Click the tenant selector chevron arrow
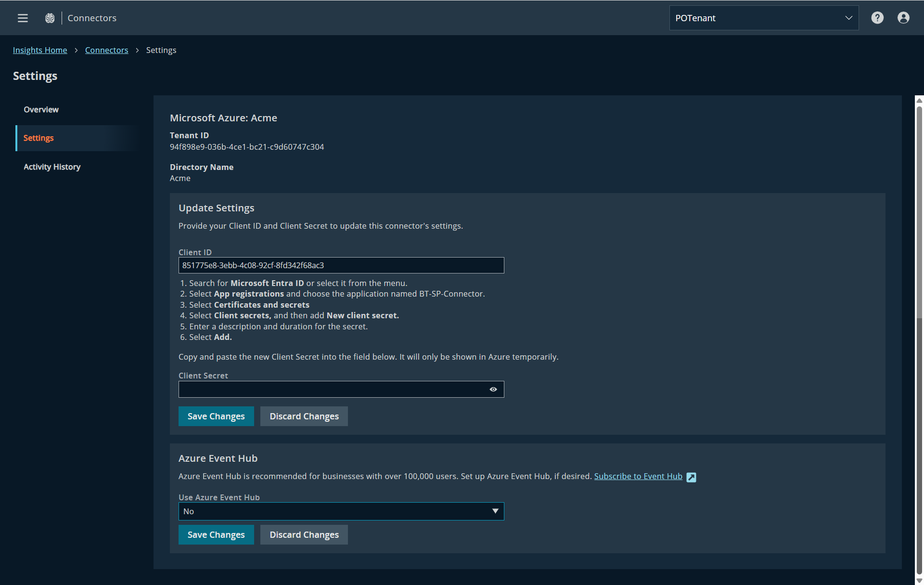924x585 pixels. click(x=848, y=18)
